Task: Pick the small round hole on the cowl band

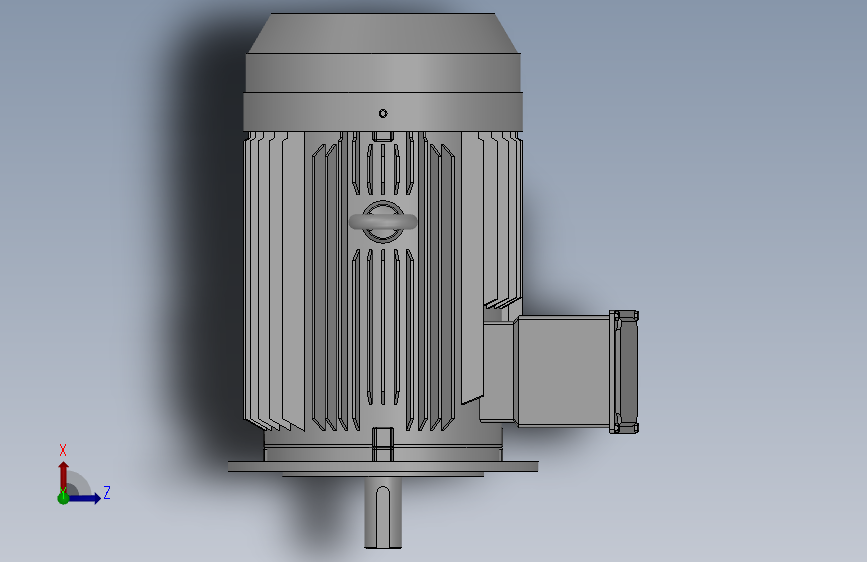Action: coord(383,113)
